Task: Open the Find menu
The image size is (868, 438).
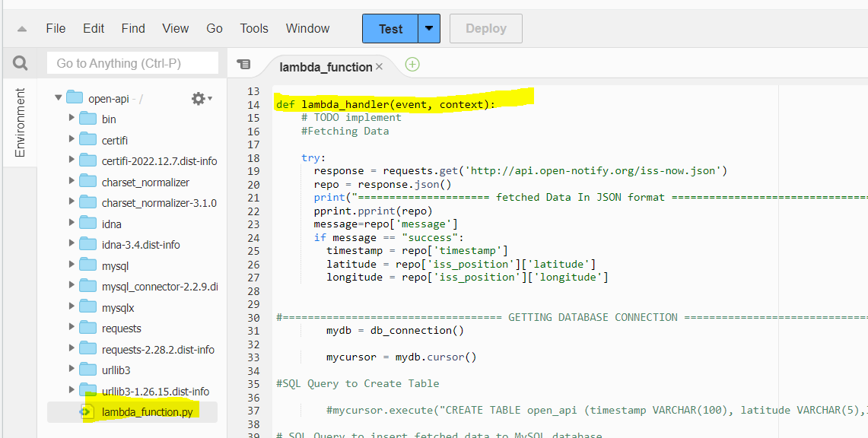Action: [133, 29]
